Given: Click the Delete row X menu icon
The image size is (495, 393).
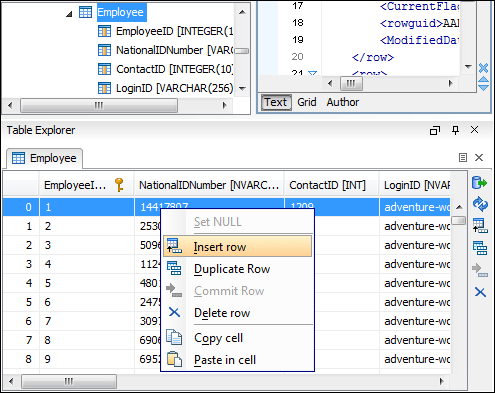Looking at the screenshot, I should point(174,312).
